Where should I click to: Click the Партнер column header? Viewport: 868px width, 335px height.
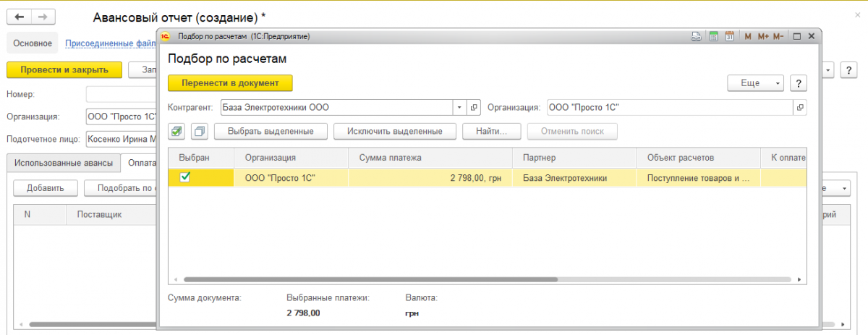[x=575, y=157]
